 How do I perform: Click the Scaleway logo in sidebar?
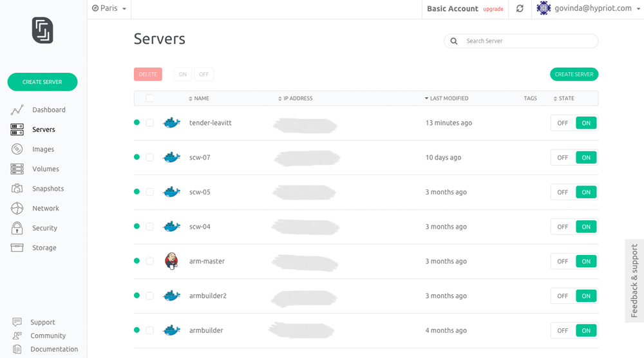tap(43, 30)
